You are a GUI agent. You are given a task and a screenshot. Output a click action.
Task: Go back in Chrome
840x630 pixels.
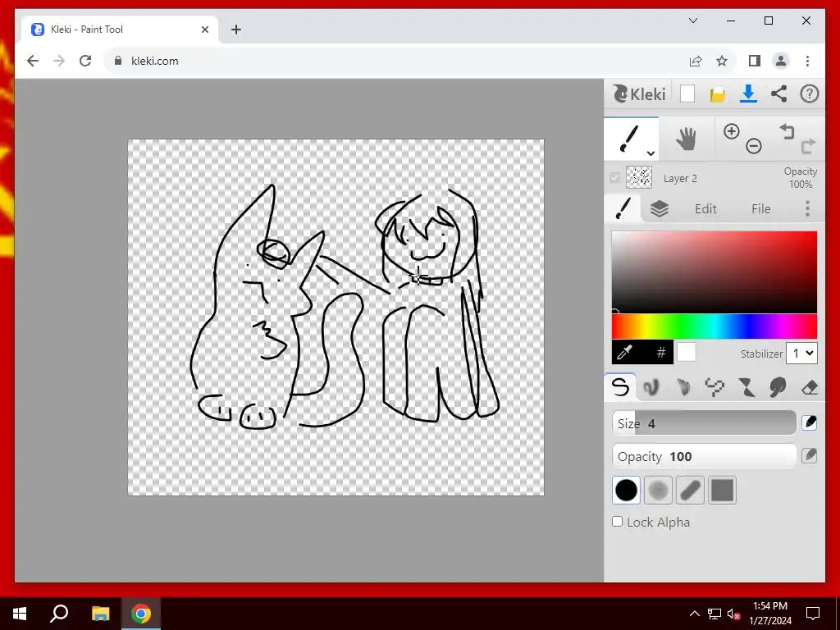click(x=33, y=61)
